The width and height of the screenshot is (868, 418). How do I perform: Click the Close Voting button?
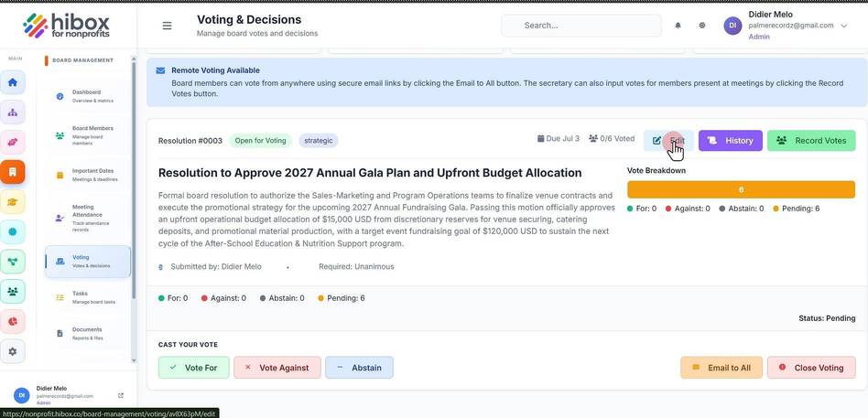(x=811, y=368)
